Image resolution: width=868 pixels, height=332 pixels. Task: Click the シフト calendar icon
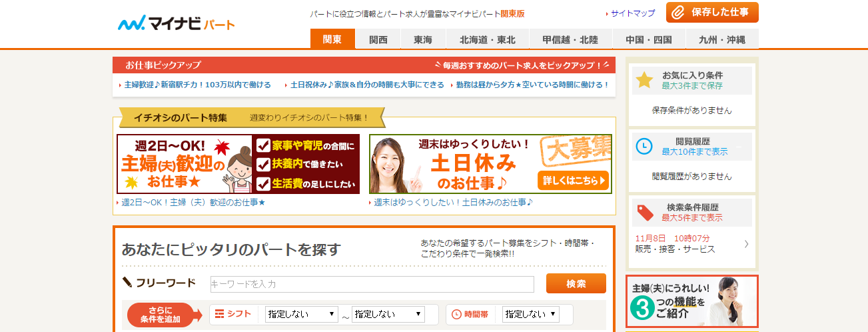pos(219,314)
